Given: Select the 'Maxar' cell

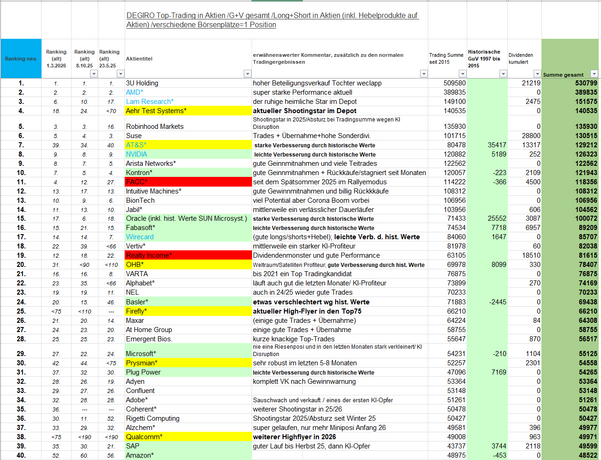Looking at the screenshot, I should [188, 320].
